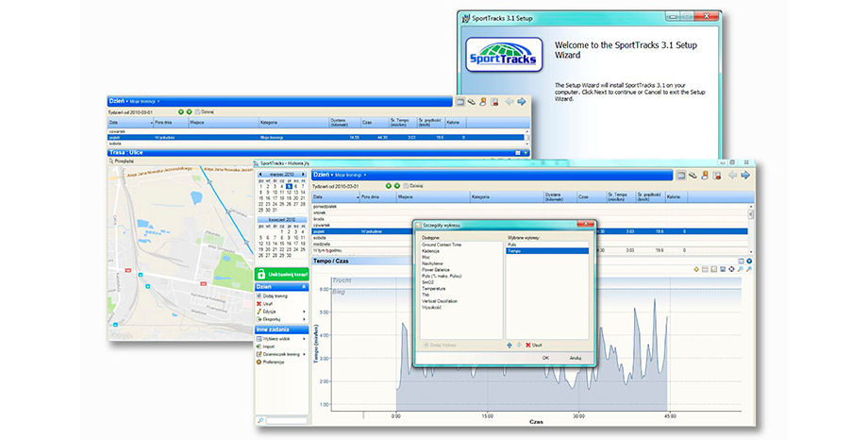Viewport: 868px width, 440px height.
Task: Select 'Kadencja' from available charts list
Action: tap(431, 250)
